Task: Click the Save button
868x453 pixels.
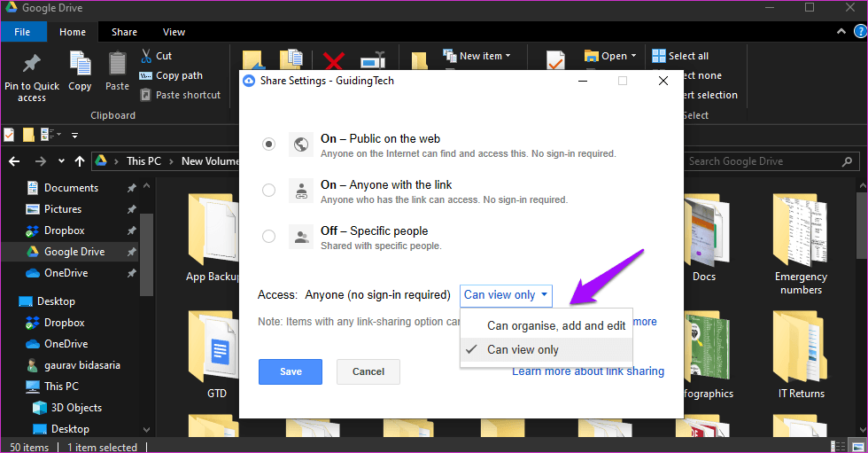Action: 291,371
